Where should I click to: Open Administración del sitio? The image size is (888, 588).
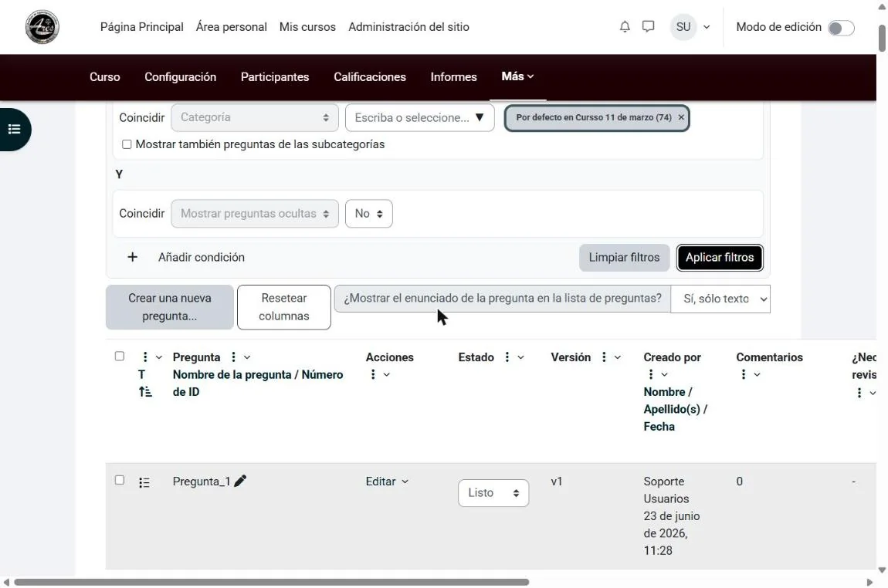[409, 27]
